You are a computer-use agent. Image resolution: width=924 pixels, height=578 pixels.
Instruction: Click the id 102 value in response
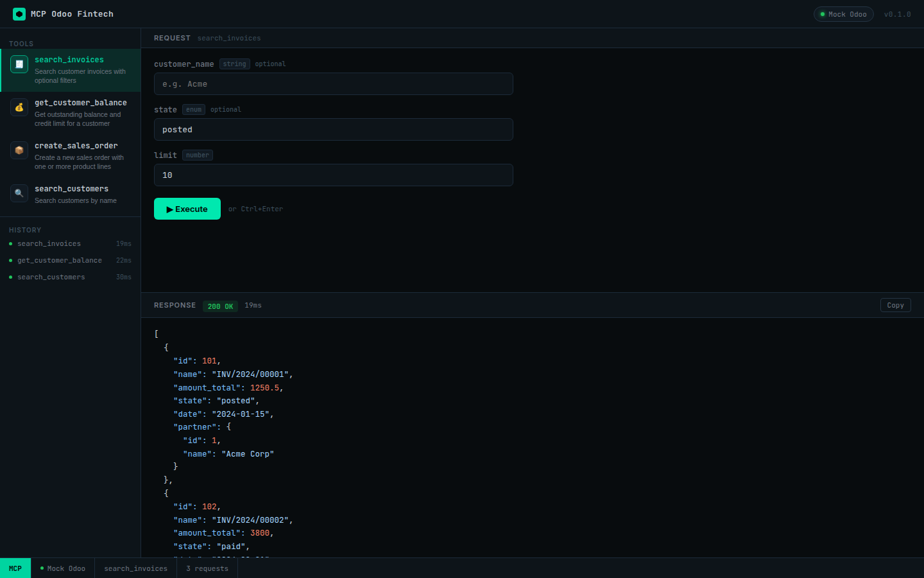(209, 507)
